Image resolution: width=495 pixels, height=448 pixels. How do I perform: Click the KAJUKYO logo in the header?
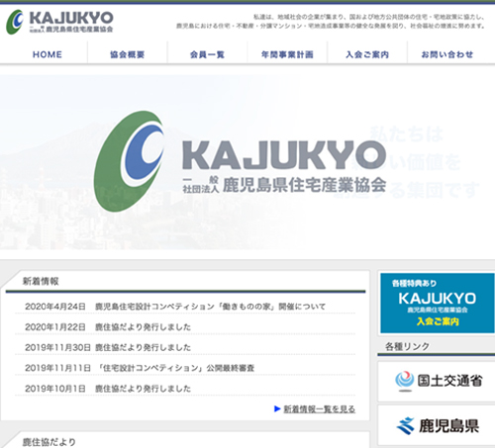(x=59, y=22)
